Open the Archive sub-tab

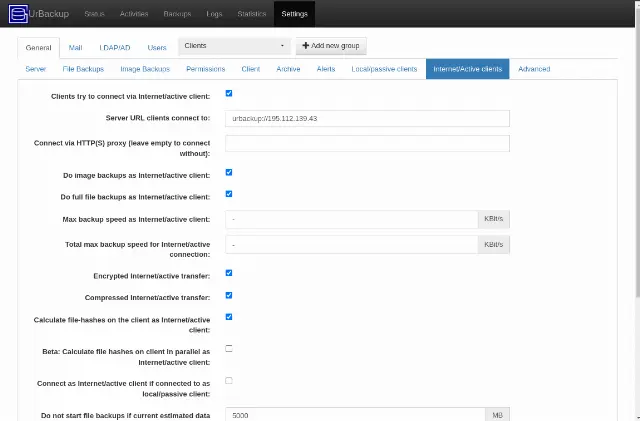tap(288, 69)
